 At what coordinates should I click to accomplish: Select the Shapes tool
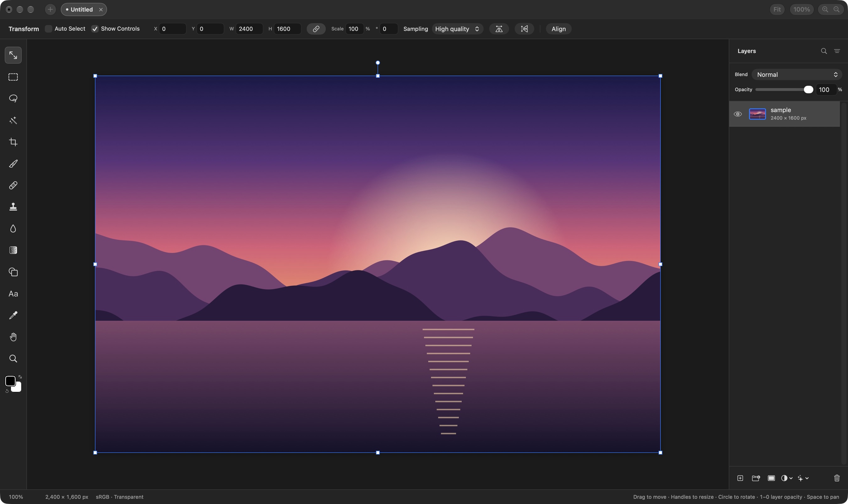[x=13, y=272]
